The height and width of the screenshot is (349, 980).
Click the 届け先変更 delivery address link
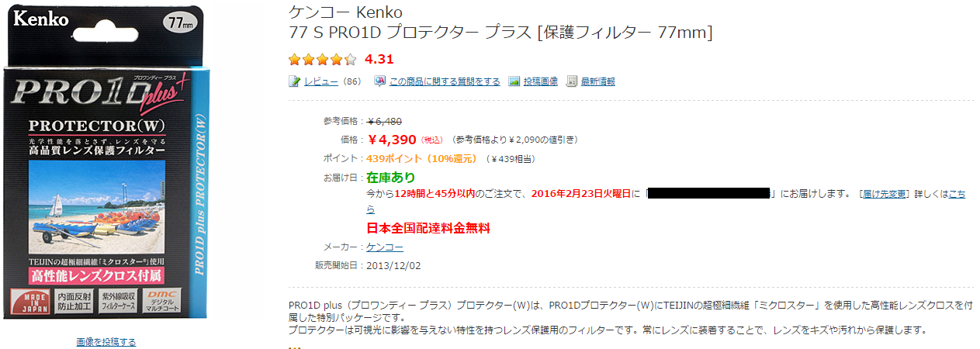(x=884, y=194)
